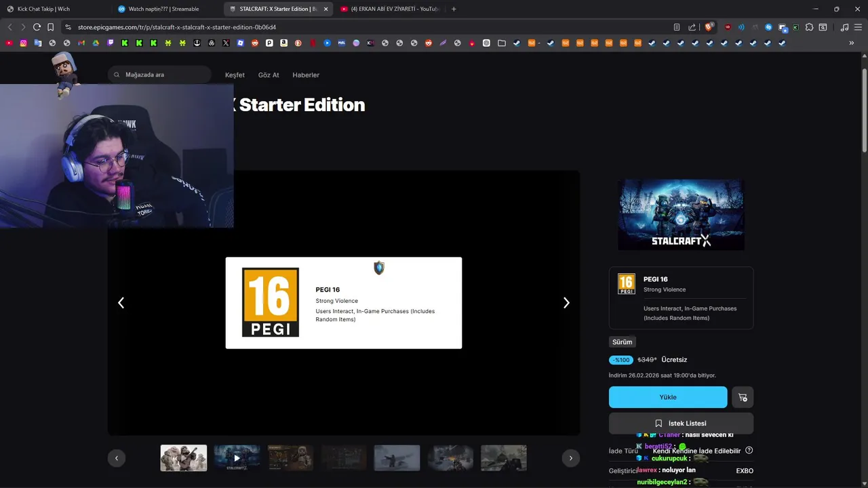Move thumbnail strip to the right
The image size is (868, 488).
(x=570, y=458)
